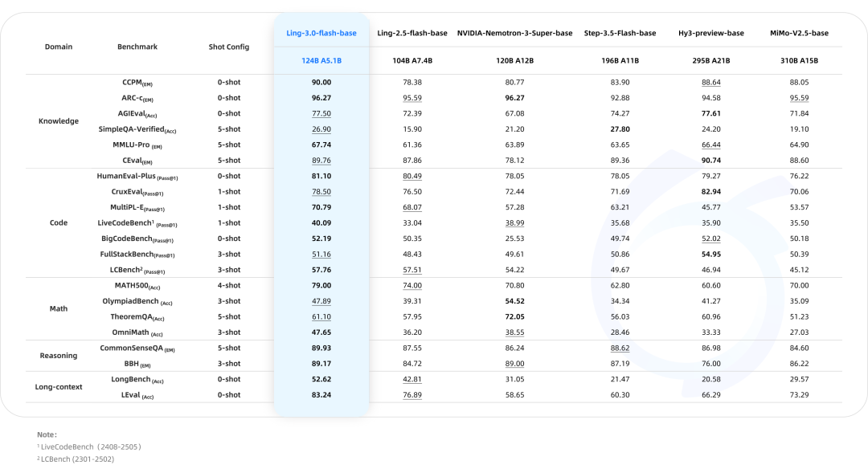
Task: Click the LCBench (2301-2502) footnote
Action: tap(76, 459)
